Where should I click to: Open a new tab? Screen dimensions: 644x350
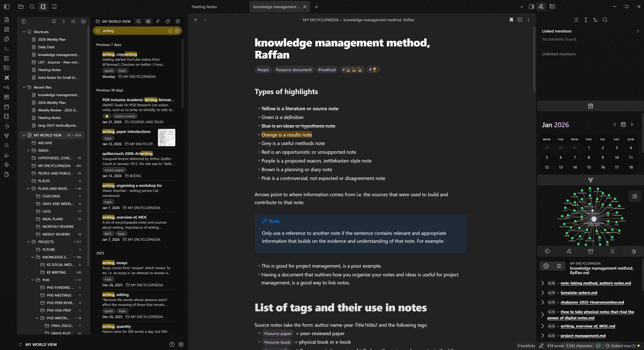(x=316, y=7)
